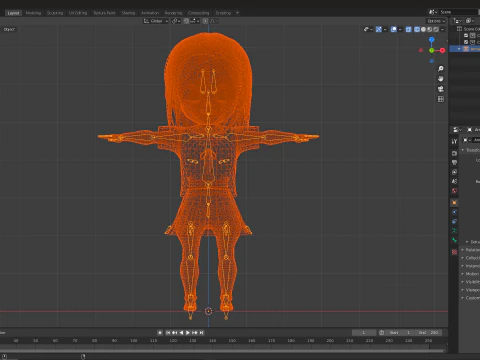
Task: Go to the Shading workspace tab
Action: (x=128, y=13)
